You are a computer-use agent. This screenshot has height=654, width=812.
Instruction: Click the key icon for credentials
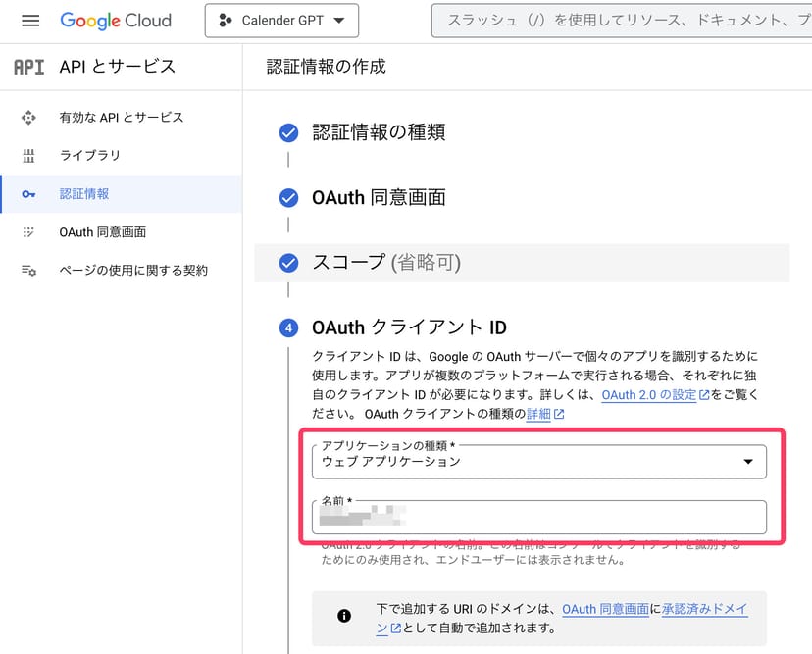pyautogui.click(x=28, y=194)
